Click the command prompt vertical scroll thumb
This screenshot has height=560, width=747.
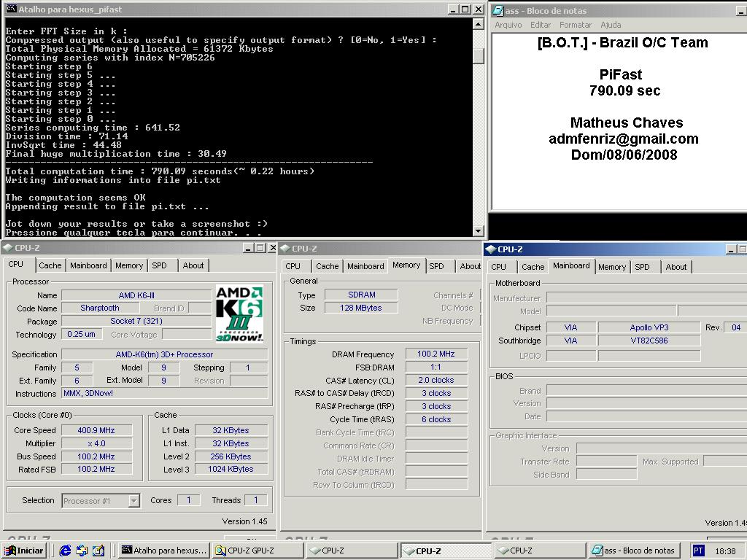(x=479, y=56)
